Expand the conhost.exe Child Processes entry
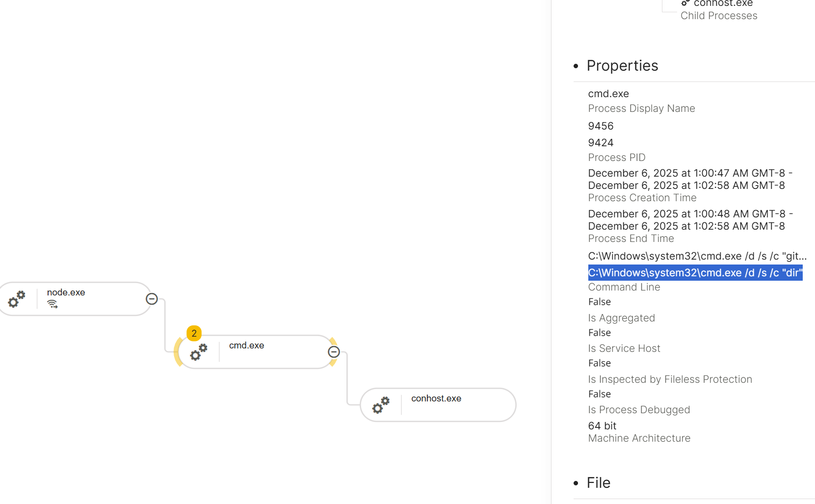This screenshot has height=504, width=815. pyautogui.click(x=718, y=15)
